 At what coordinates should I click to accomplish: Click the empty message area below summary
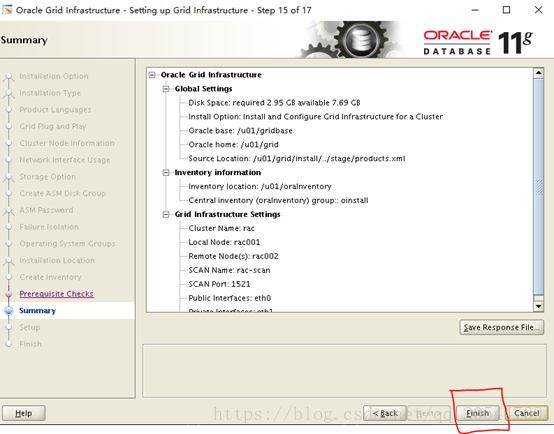[344, 371]
